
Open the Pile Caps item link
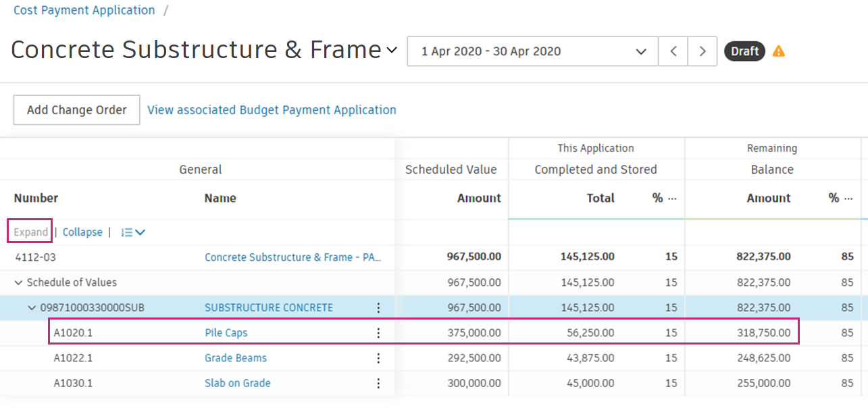click(x=226, y=333)
